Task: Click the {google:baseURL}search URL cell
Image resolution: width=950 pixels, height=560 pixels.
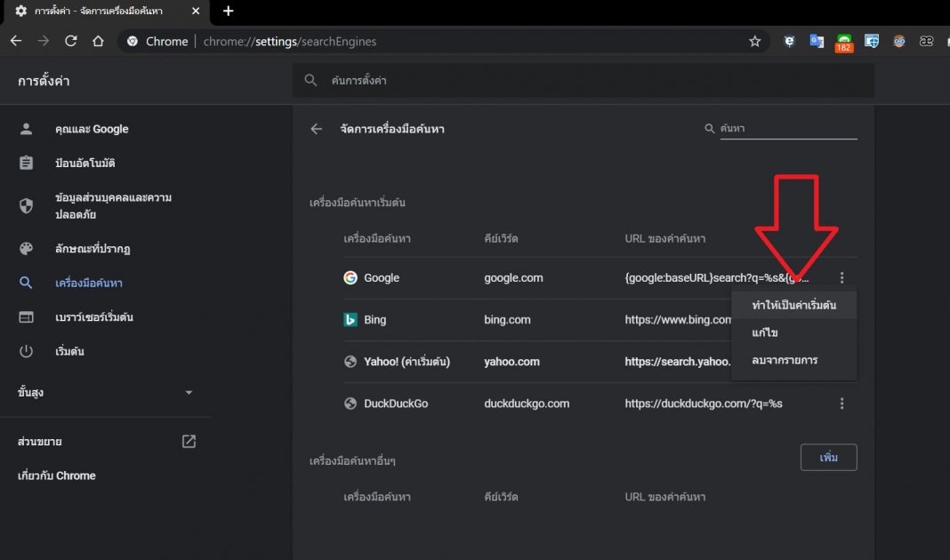Action: pos(717,278)
